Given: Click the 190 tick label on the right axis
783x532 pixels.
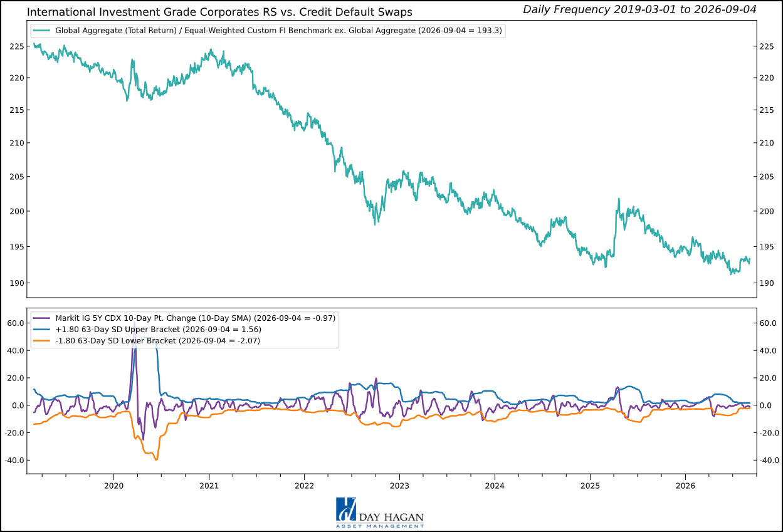Looking at the screenshot, I should tap(767, 283).
